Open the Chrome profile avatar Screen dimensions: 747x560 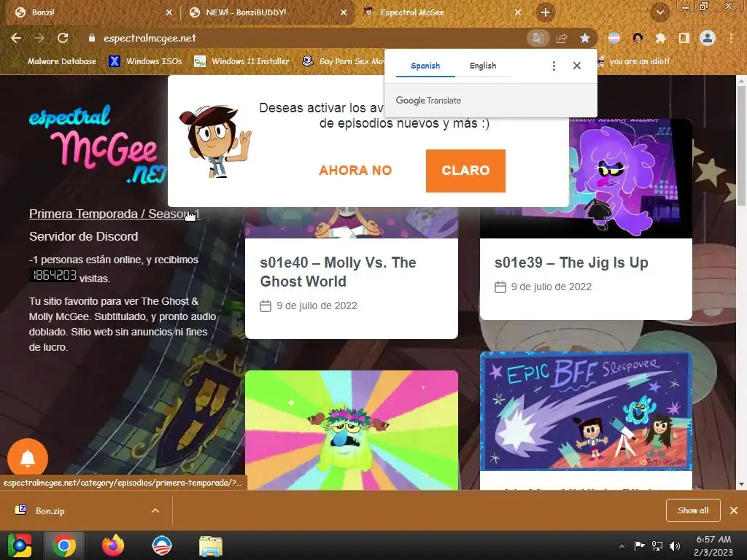pos(708,38)
